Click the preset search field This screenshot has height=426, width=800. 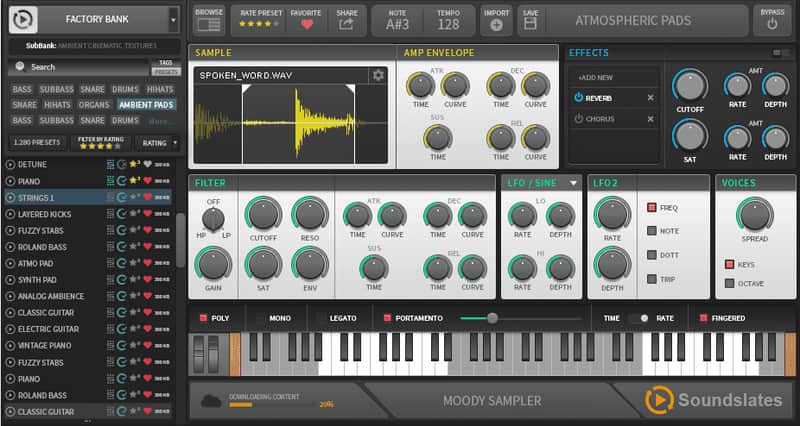coord(79,67)
